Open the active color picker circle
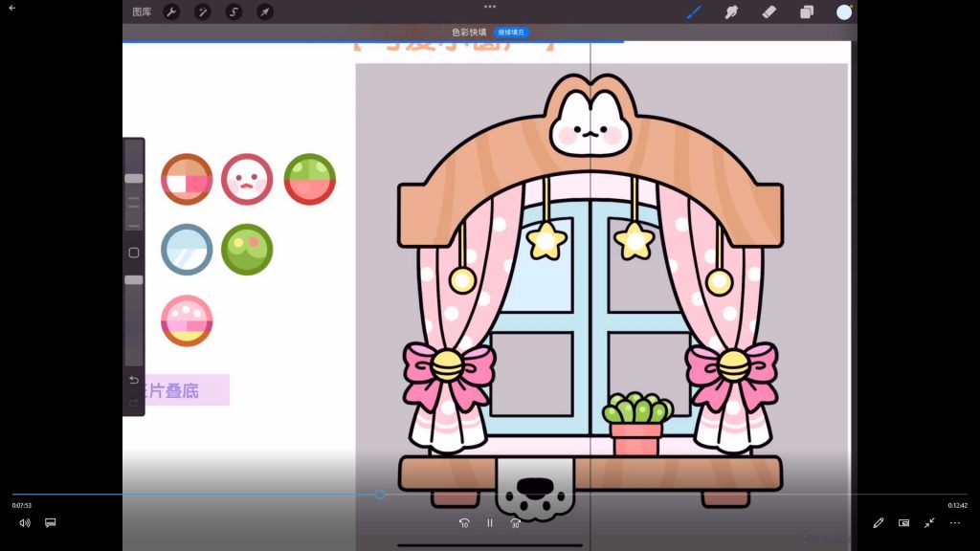The height and width of the screenshot is (551, 980). [x=843, y=12]
